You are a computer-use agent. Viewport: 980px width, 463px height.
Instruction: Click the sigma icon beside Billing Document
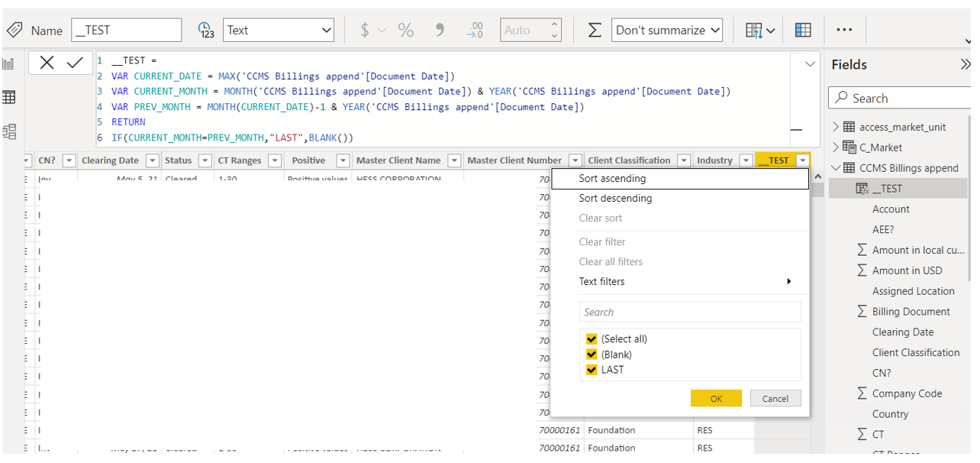pyautogui.click(x=862, y=312)
